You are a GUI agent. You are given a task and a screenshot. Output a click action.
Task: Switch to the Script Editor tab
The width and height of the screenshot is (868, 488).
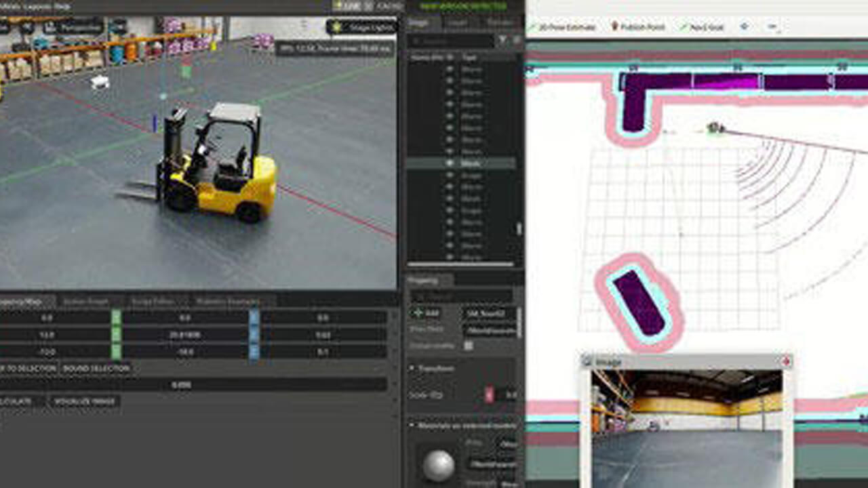(153, 301)
